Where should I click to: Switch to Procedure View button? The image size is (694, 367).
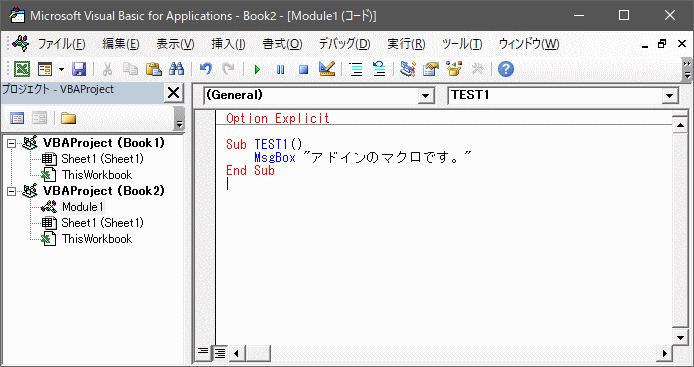pos(203,352)
